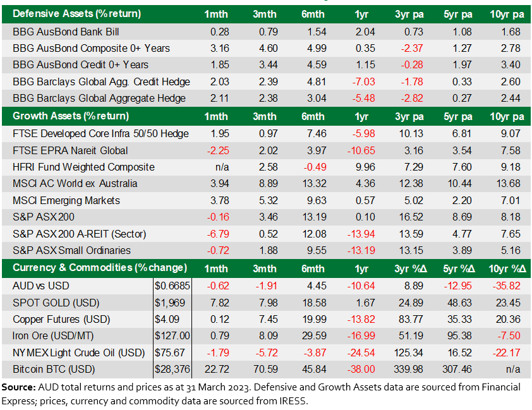Click AusBond Credit 10yr value '3.40'
The image size is (532, 410).
click(511, 64)
